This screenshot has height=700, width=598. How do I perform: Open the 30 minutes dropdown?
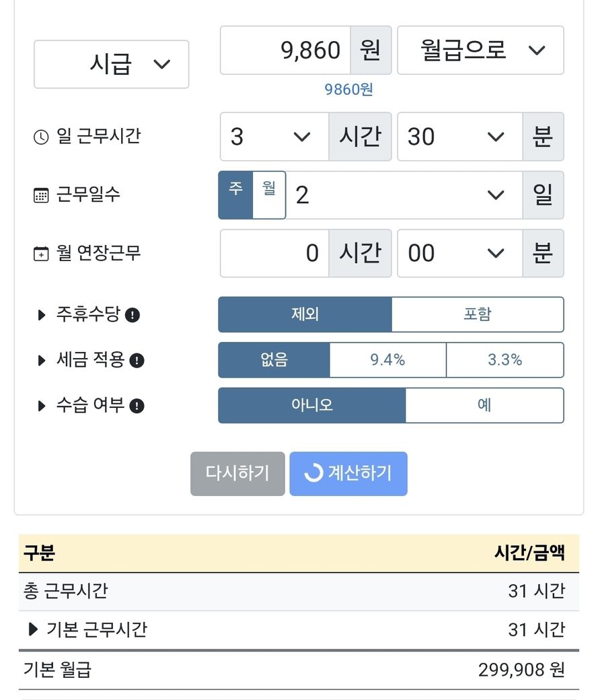point(459,137)
